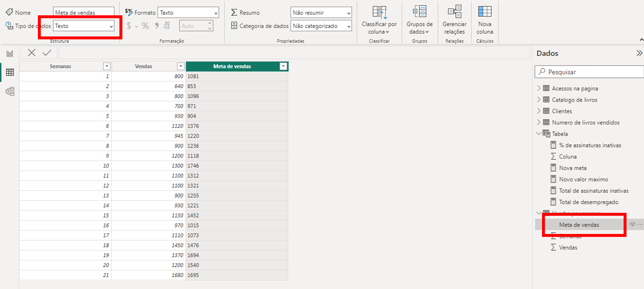This screenshot has height=289, width=644.
Task: Open the Model view icon in sidebar
Action: 10,91
